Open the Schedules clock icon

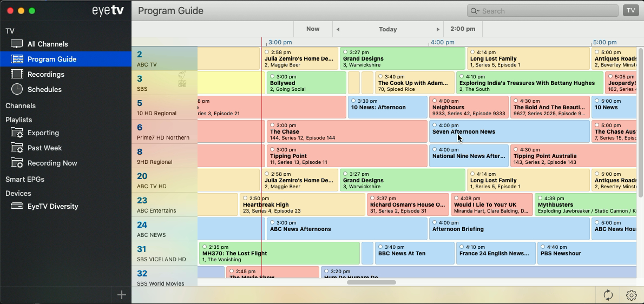[x=17, y=89]
